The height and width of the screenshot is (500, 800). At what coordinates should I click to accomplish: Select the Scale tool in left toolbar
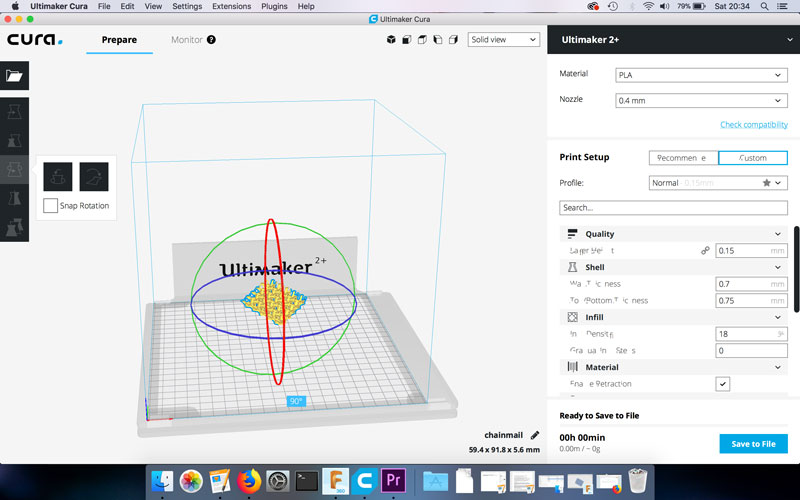(14, 140)
